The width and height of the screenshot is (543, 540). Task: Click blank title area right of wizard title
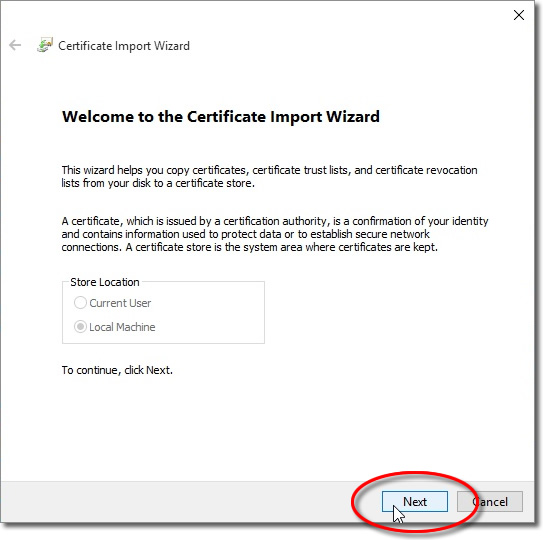tap(346, 45)
